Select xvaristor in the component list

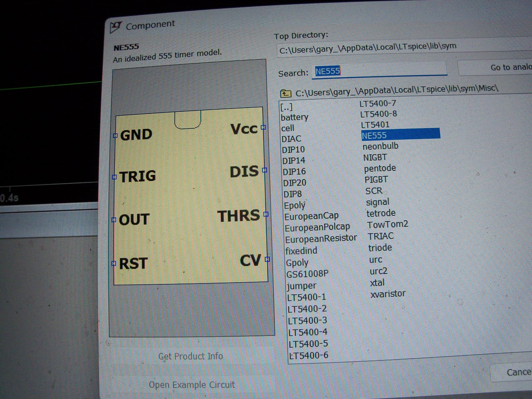pyautogui.click(x=388, y=294)
